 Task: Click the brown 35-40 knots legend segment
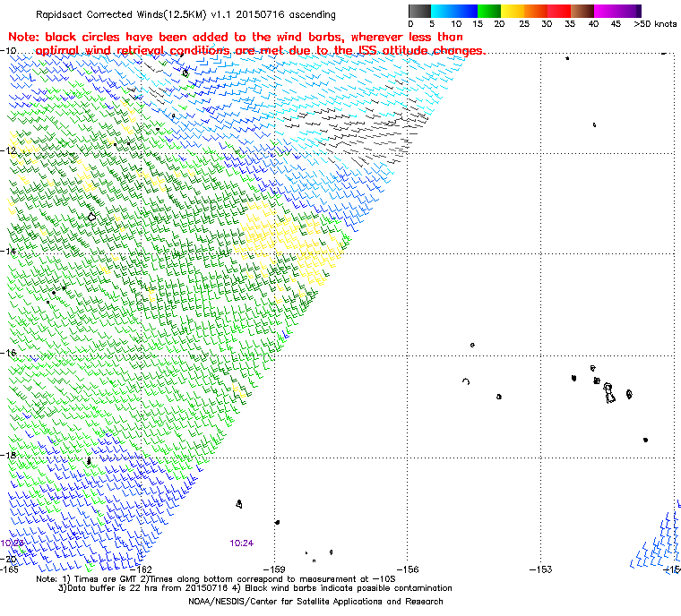(582, 11)
